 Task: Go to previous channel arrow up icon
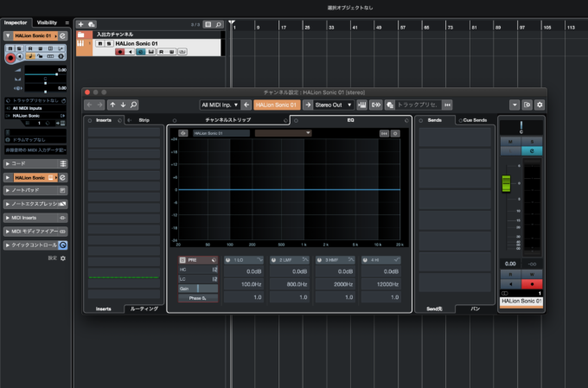pos(113,105)
